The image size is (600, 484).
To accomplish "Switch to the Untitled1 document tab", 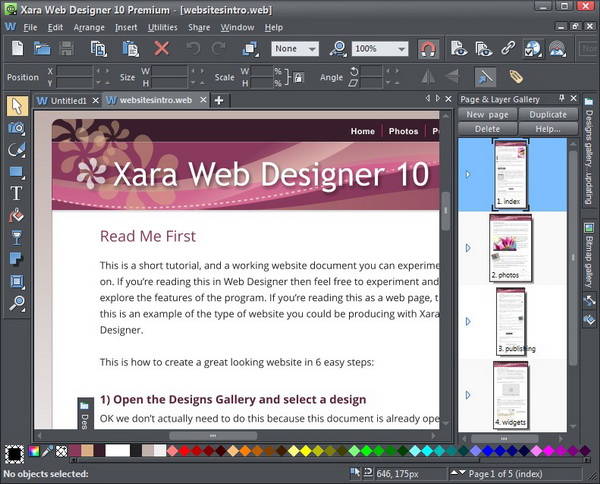I will [x=67, y=100].
